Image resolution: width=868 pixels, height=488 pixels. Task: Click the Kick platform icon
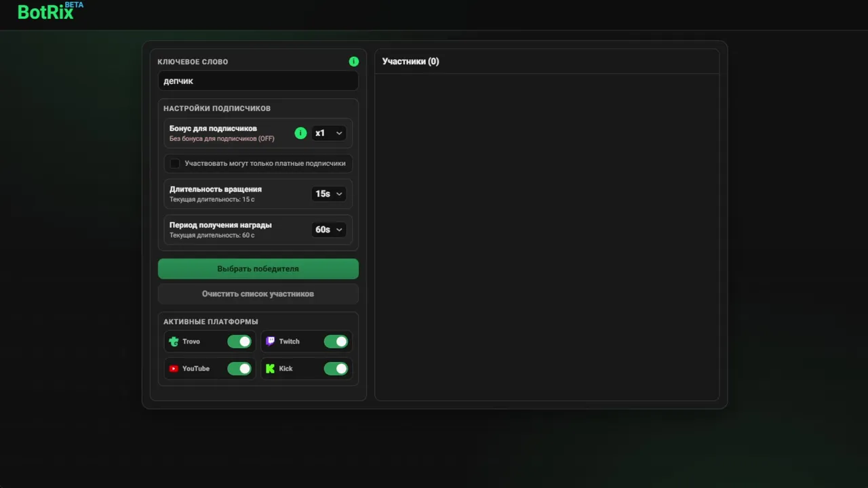(271, 369)
